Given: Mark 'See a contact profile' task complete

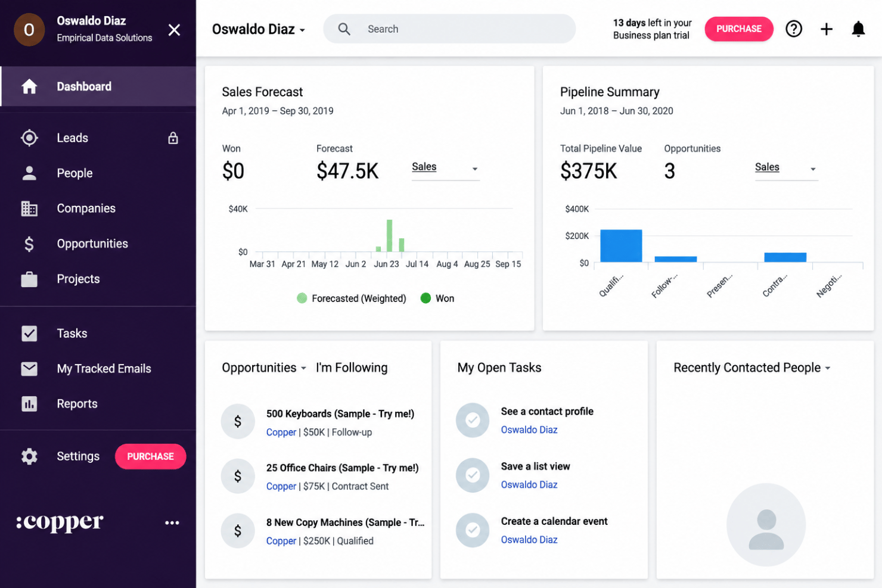Looking at the screenshot, I should 473,421.
